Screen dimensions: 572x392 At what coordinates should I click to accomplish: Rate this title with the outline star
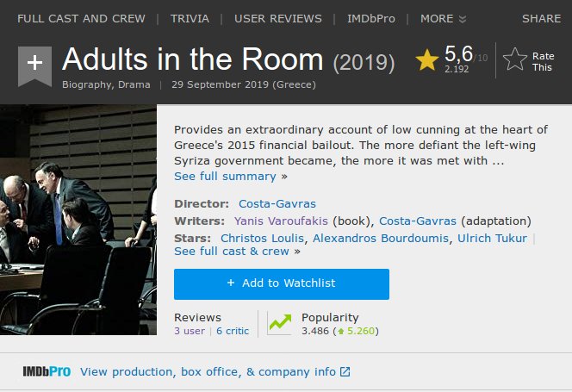pos(514,59)
